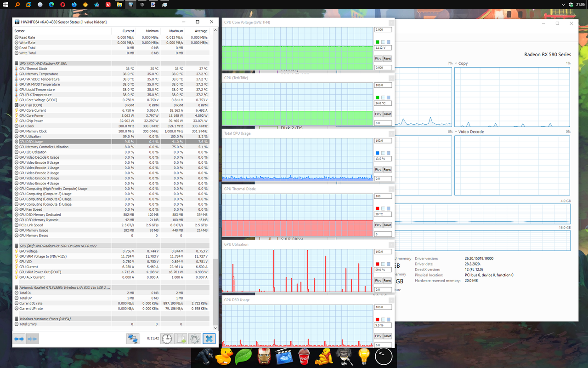
Task: Show hidden system tray icons chevron
Action: tap(564, 4)
